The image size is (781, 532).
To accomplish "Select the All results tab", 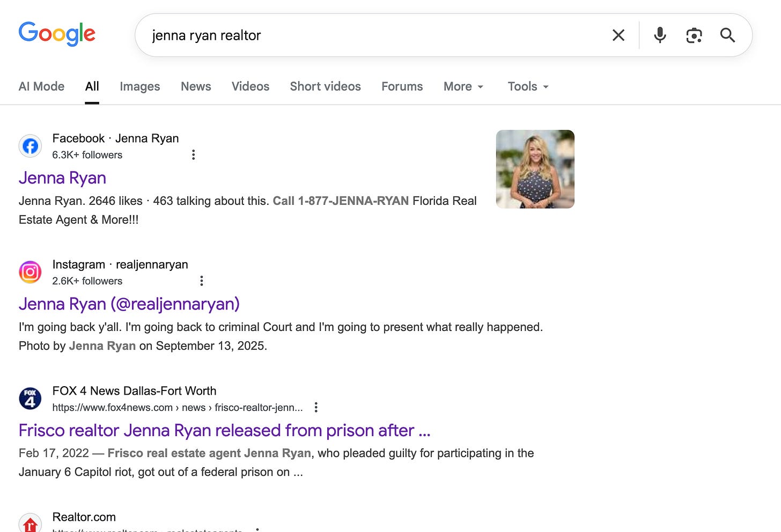I will point(92,86).
